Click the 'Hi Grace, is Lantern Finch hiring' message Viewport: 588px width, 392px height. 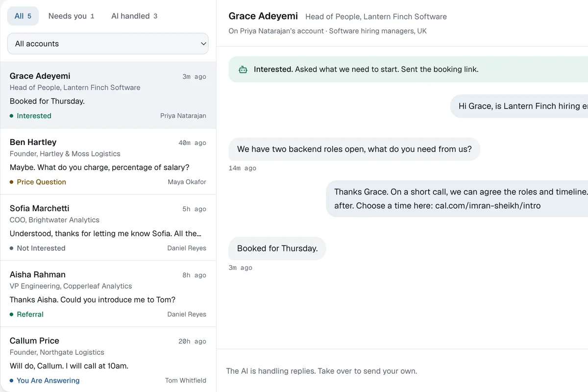pyautogui.click(x=519, y=106)
